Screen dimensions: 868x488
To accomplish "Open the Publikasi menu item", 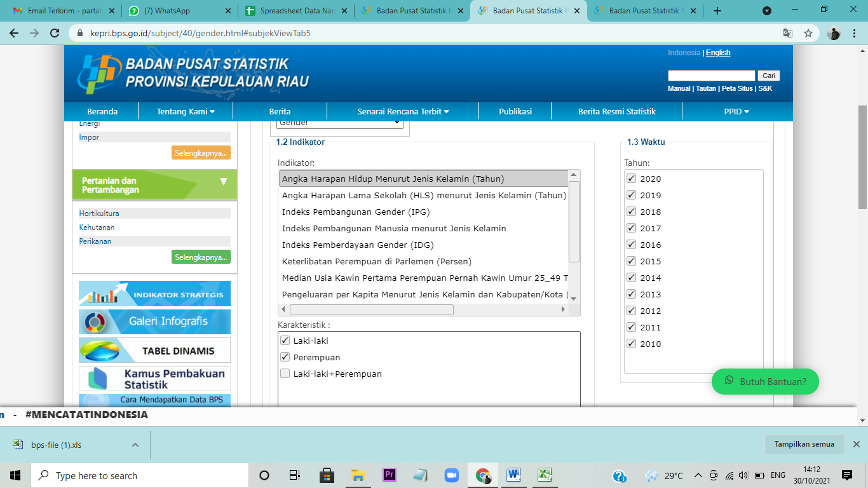I will 515,111.
